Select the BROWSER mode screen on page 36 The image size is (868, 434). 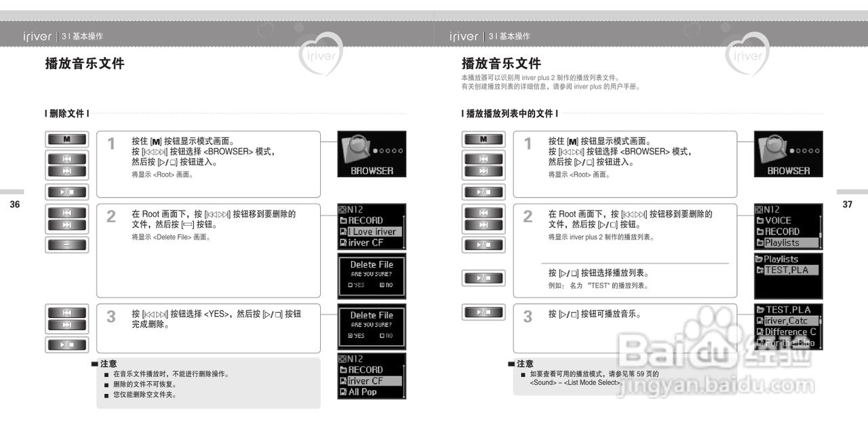click(372, 154)
